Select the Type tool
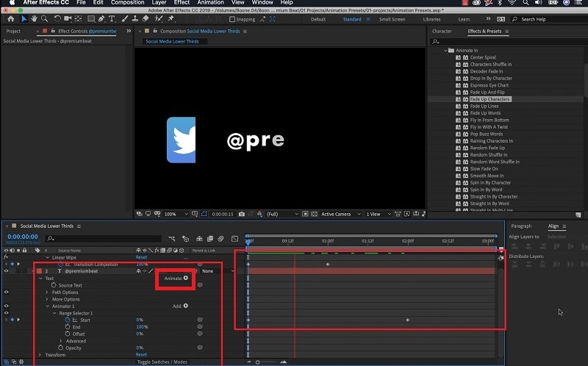The width and height of the screenshot is (588, 366). point(112,19)
